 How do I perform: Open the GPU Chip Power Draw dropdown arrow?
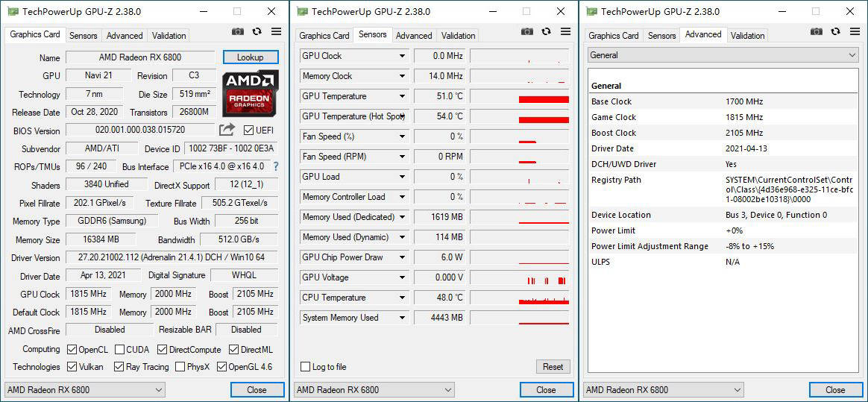pos(403,257)
